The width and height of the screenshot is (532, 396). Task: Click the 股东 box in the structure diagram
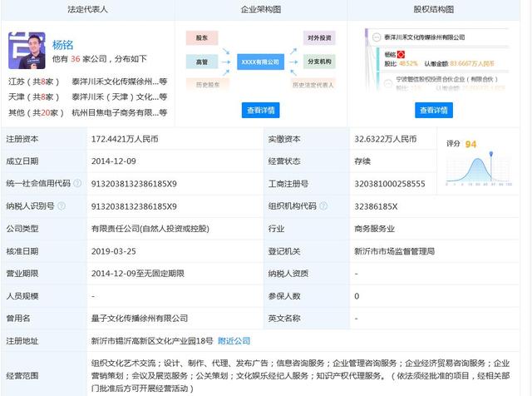click(202, 37)
